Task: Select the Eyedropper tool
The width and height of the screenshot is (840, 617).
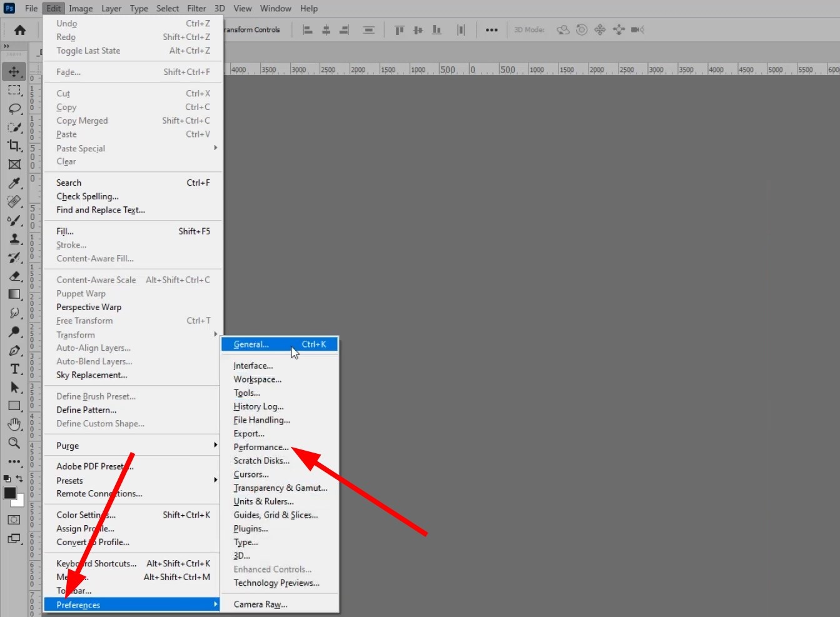Action: tap(14, 183)
